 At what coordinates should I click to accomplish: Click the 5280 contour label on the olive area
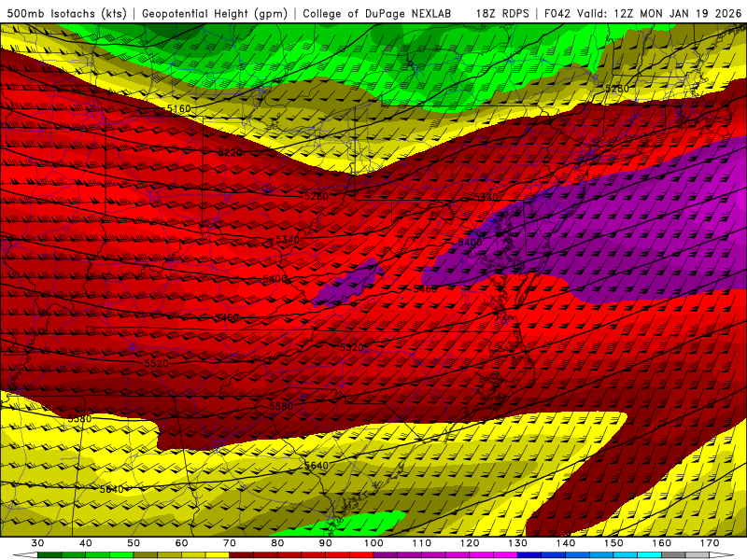pos(617,88)
